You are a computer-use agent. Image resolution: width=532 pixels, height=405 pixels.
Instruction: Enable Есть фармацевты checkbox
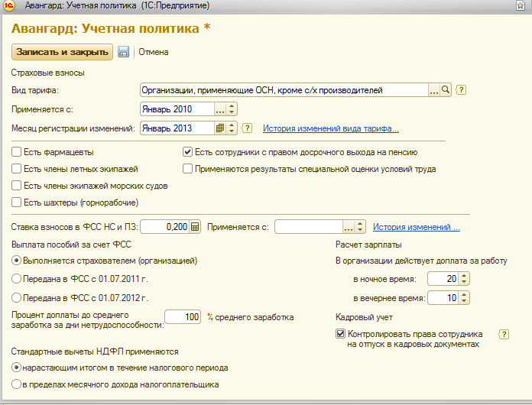[x=16, y=151]
